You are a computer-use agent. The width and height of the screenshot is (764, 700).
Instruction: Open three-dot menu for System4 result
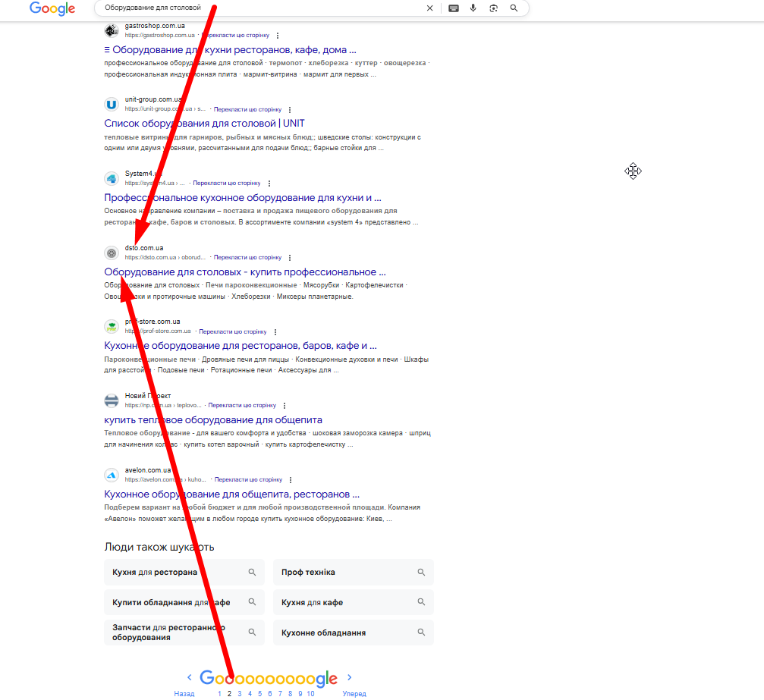point(269,184)
